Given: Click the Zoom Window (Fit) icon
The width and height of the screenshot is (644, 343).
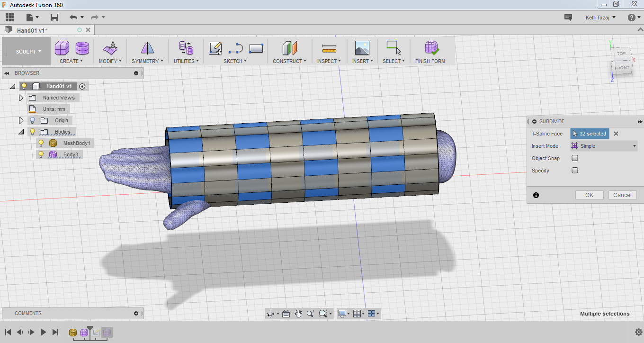Looking at the screenshot, I should (x=323, y=314).
